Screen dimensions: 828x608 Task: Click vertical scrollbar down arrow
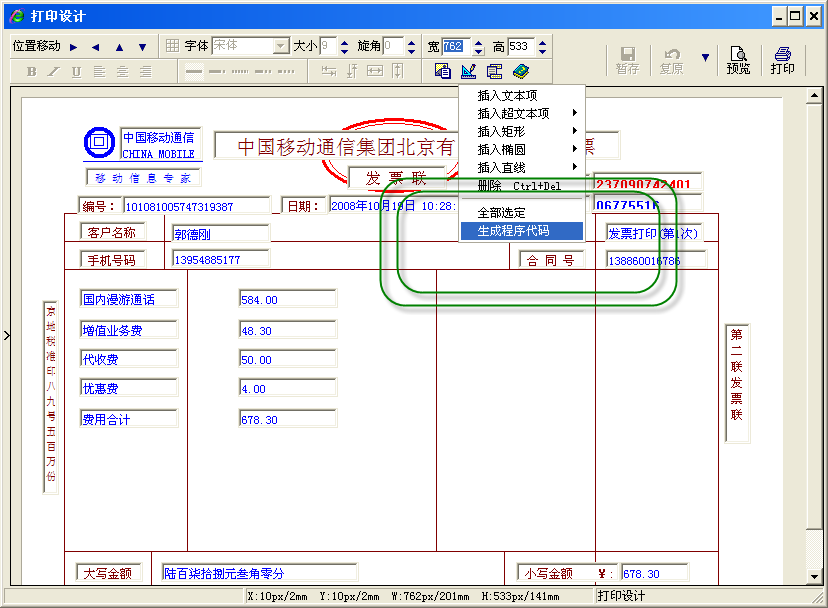pos(814,577)
